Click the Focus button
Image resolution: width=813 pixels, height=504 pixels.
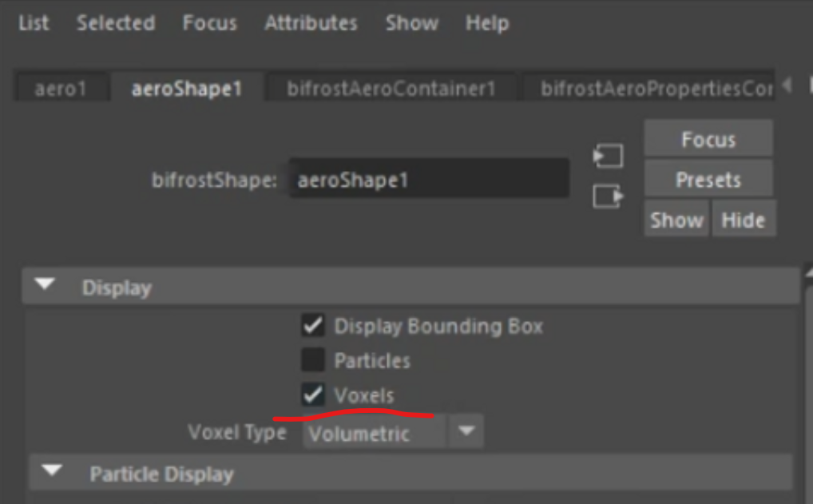coord(708,140)
